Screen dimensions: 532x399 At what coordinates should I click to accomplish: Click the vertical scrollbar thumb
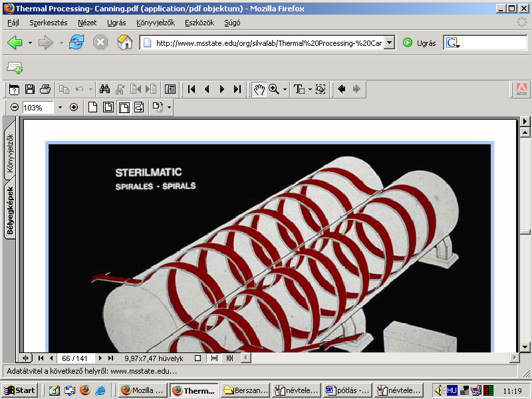(525, 232)
